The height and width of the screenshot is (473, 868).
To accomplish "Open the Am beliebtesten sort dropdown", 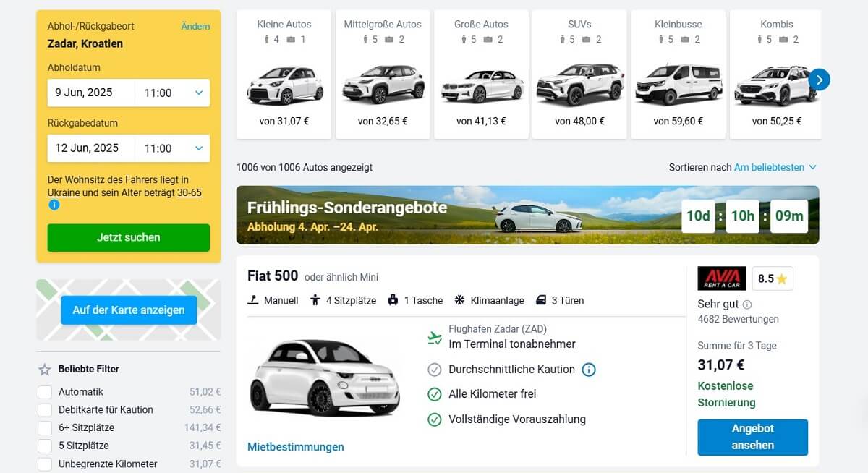I will coord(775,167).
